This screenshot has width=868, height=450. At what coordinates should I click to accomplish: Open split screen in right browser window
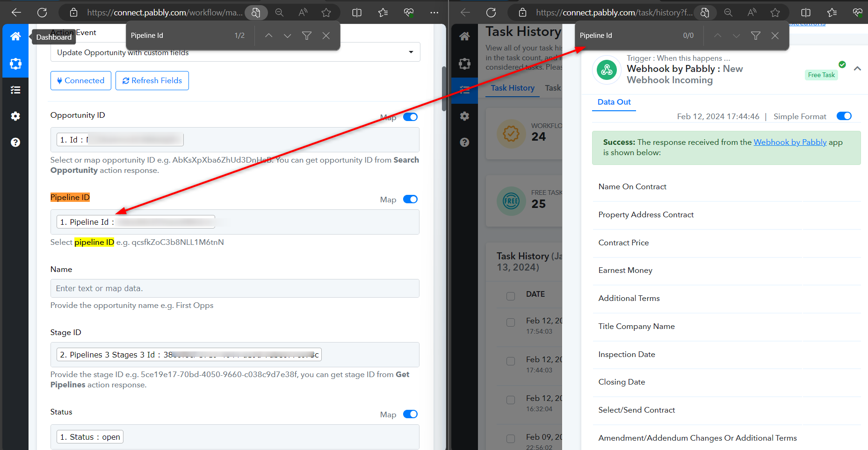pos(806,13)
